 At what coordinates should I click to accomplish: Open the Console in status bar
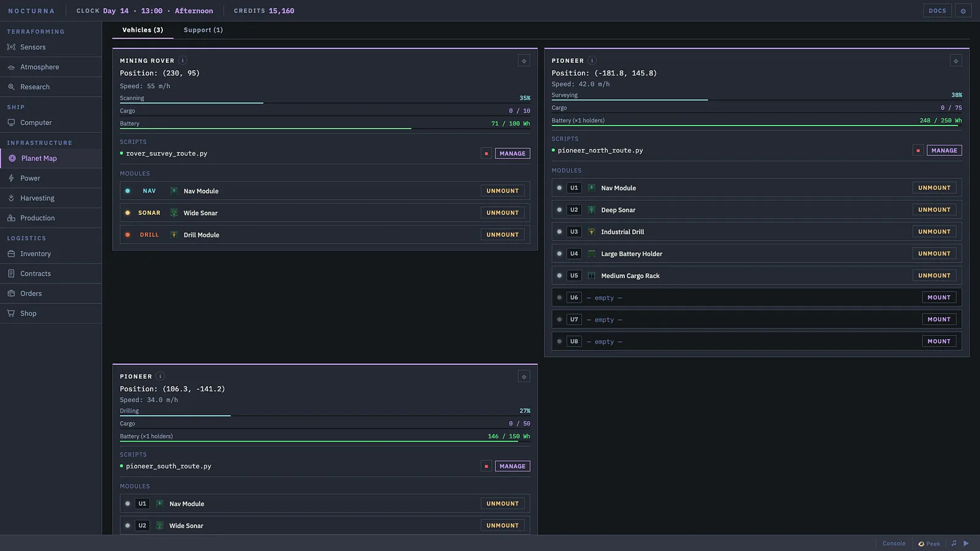[894, 544]
